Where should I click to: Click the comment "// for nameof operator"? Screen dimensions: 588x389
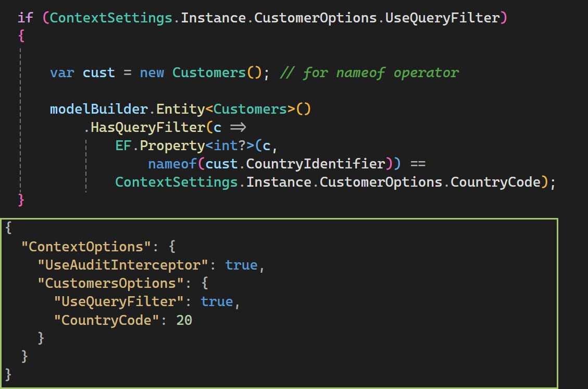click(x=369, y=72)
